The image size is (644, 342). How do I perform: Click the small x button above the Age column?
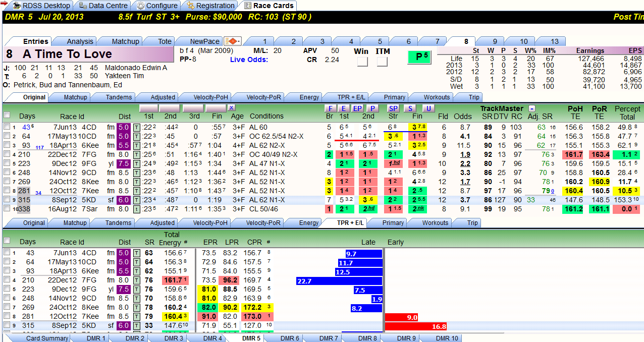231,108
